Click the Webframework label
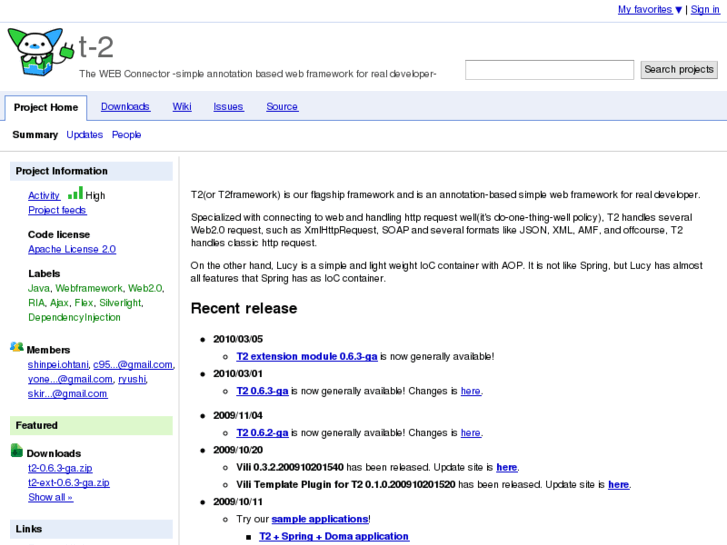The width and height of the screenshot is (727, 545). tap(89, 288)
